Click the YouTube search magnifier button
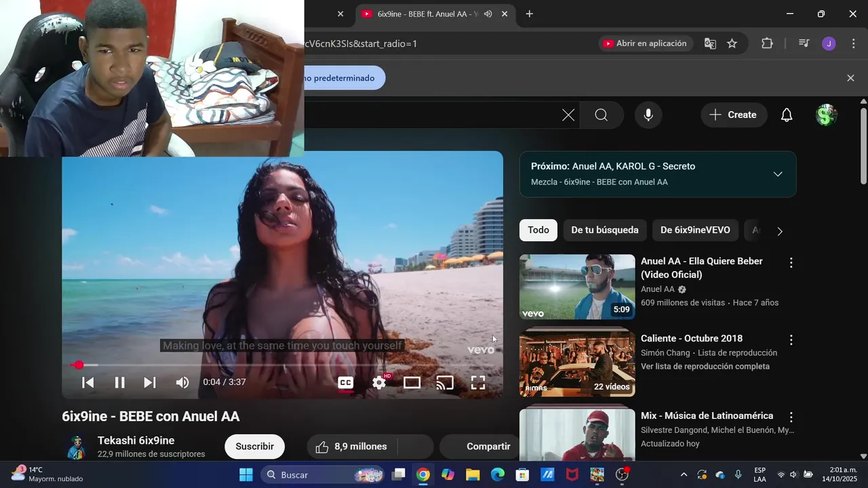The height and width of the screenshot is (488, 868). click(601, 115)
